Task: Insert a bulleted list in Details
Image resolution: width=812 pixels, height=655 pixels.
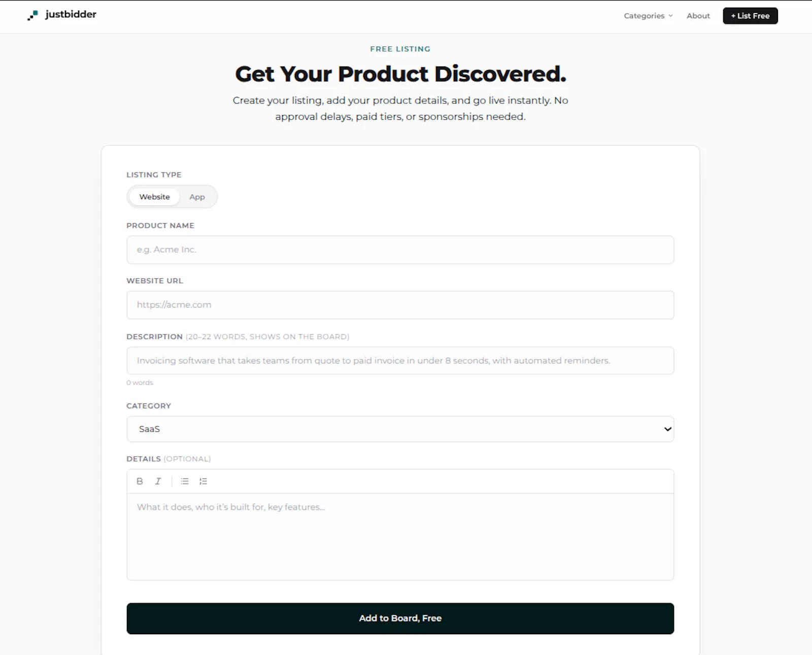Action: point(185,481)
